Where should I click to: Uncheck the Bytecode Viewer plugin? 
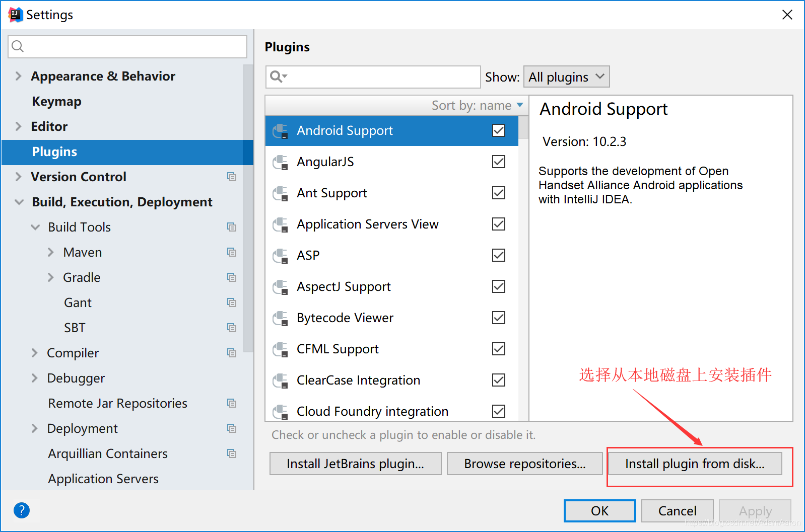tap(499, 318)
